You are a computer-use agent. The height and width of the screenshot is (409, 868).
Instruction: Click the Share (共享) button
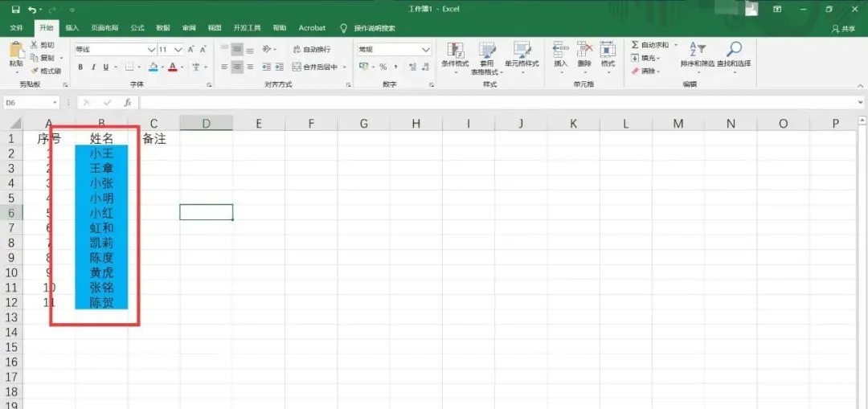point(843,29)
